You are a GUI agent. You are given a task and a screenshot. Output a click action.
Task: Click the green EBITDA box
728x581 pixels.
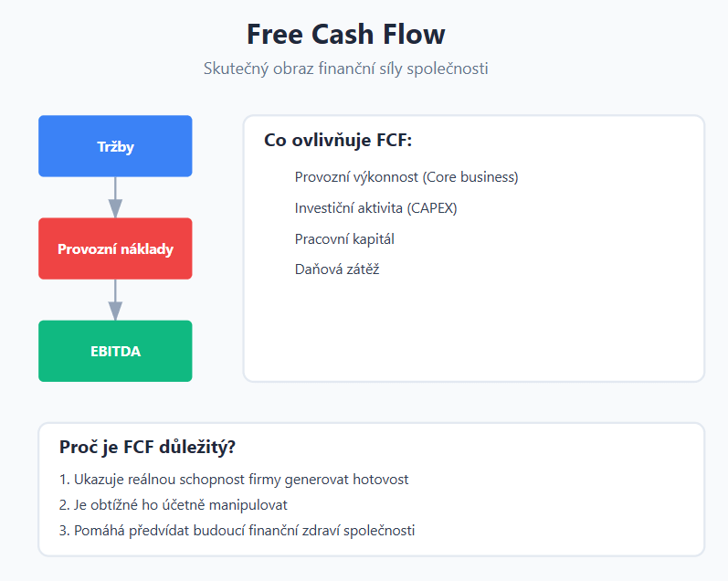point(115,351)
